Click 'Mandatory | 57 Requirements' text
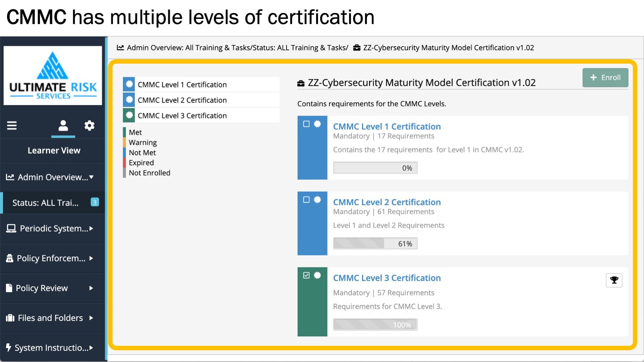Viewport: 644px width, 362px height. pyautogui.click(x=384, y=293)
